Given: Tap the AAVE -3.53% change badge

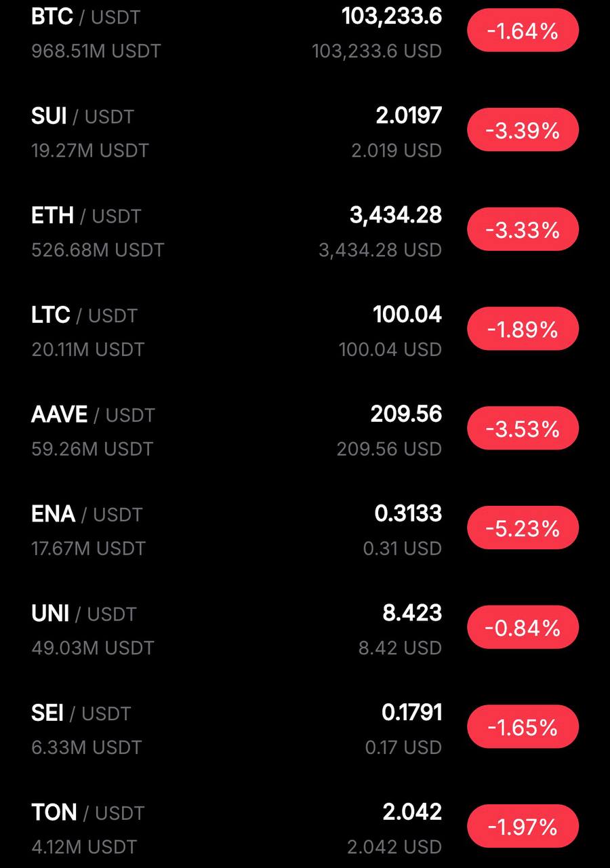Looking at the screenshot, I should tap(523, 429).
